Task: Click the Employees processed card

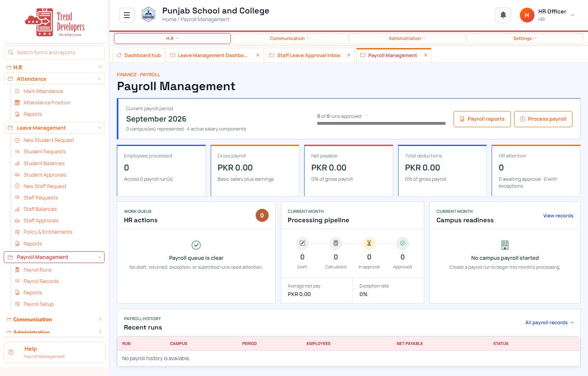Action: point(161,170)
